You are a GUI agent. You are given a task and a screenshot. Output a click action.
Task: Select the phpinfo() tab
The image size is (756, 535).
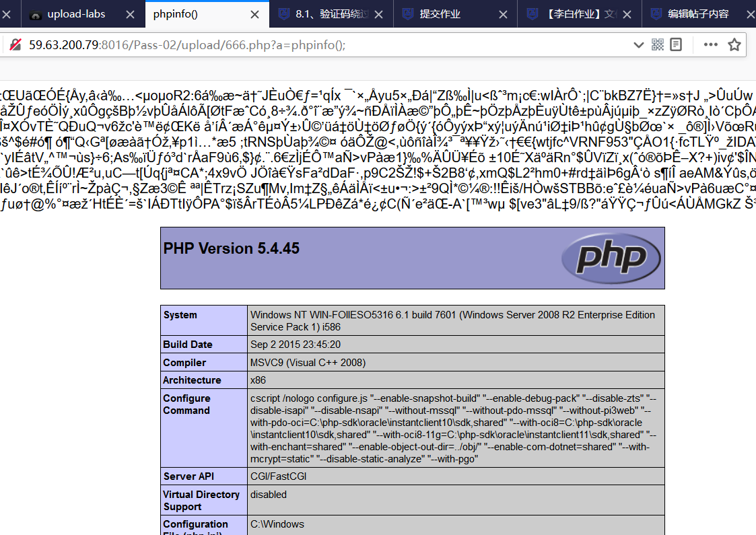coord(207,14)
